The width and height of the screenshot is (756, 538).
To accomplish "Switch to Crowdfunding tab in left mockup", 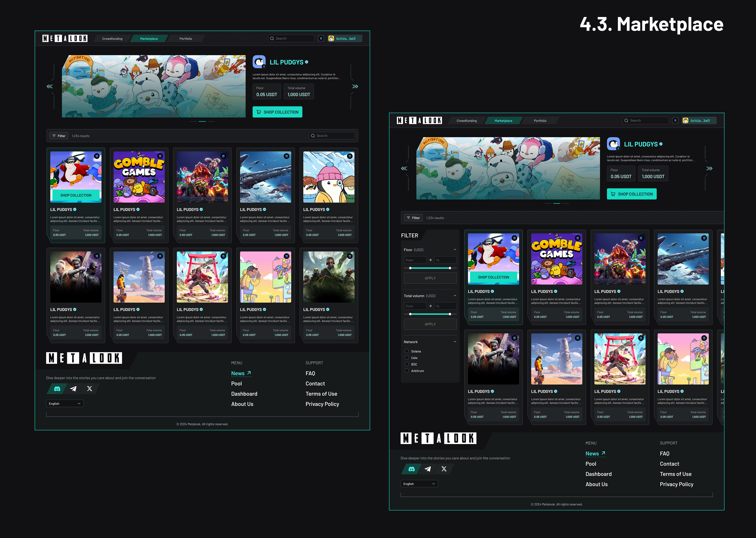I will click(x=112, y=39).
